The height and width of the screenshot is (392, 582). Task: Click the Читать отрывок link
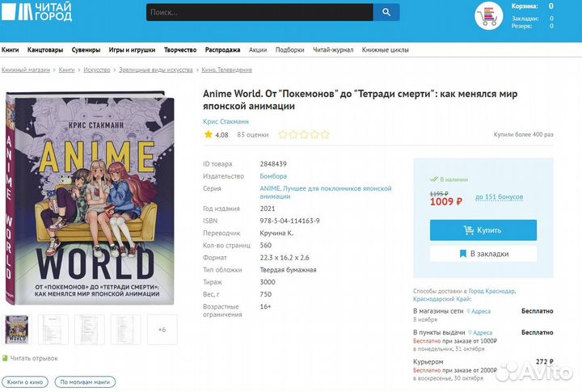[x=34, y=358]
